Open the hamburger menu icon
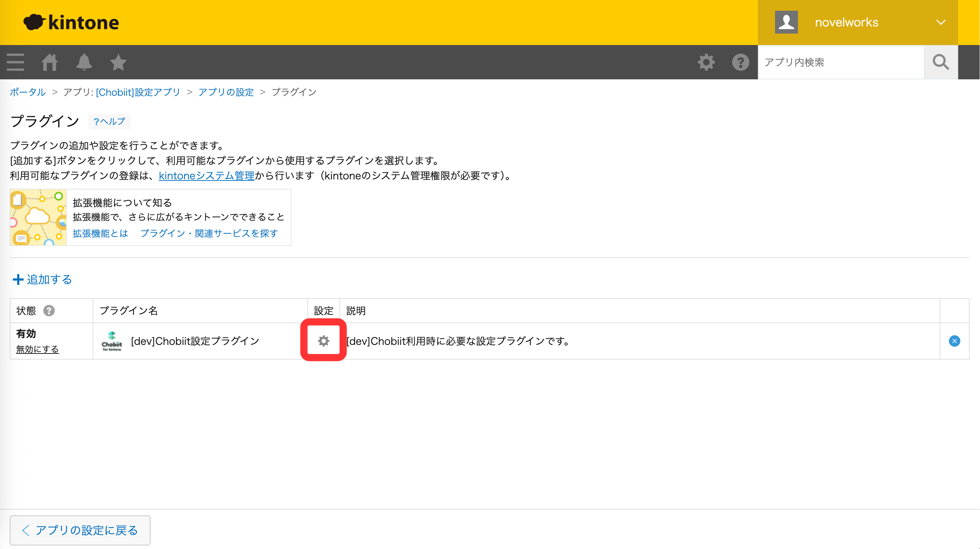Viewport: 980px width, 549px height. tap(16, 62)
